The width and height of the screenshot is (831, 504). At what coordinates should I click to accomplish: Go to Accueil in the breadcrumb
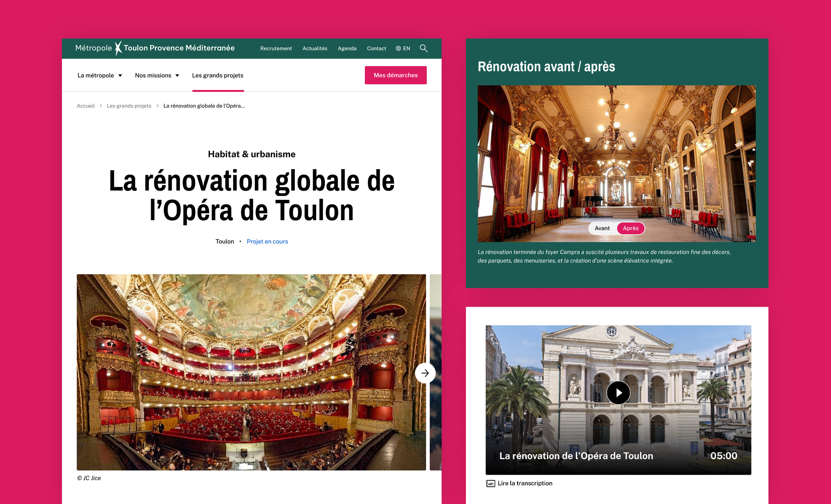click(x=86, y=106)
